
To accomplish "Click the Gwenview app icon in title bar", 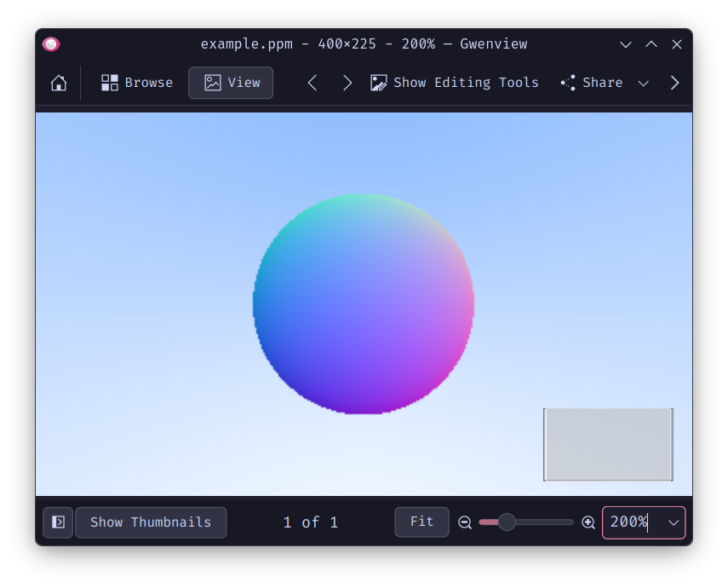I will tap(51, 44).
